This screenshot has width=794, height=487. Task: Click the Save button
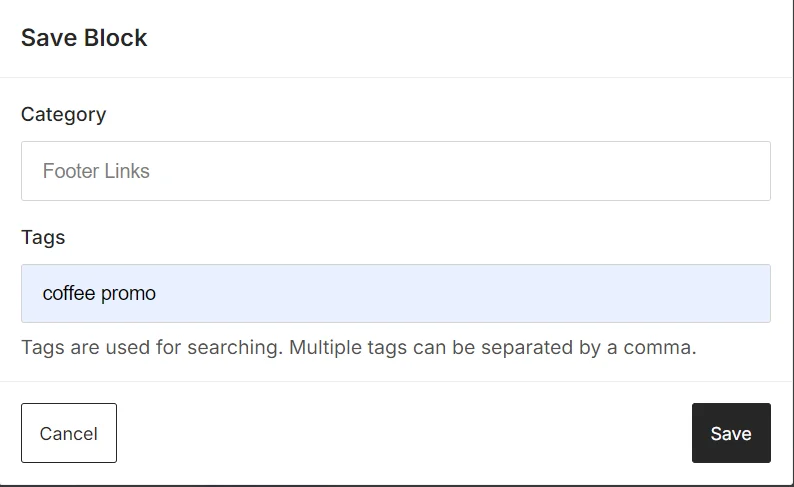731,433
